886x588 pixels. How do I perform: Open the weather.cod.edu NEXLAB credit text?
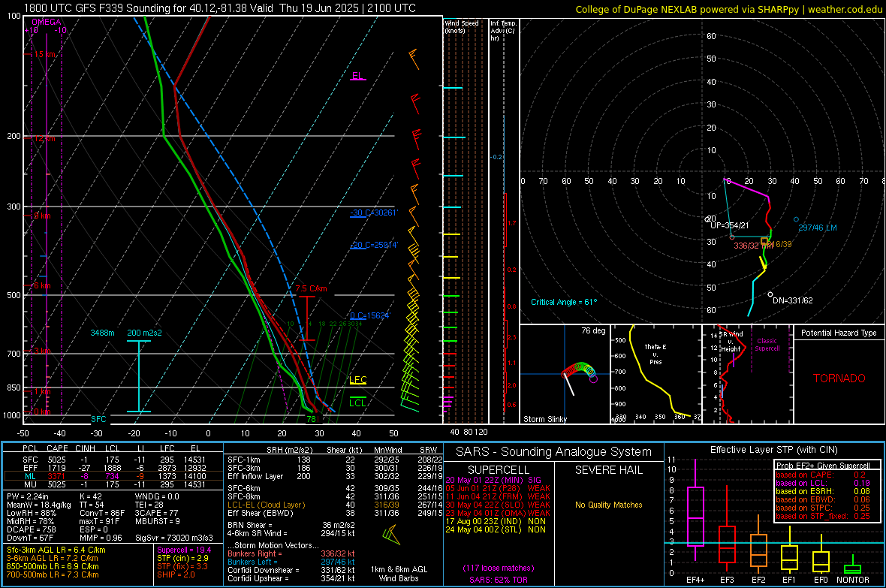tap(728, 9)
